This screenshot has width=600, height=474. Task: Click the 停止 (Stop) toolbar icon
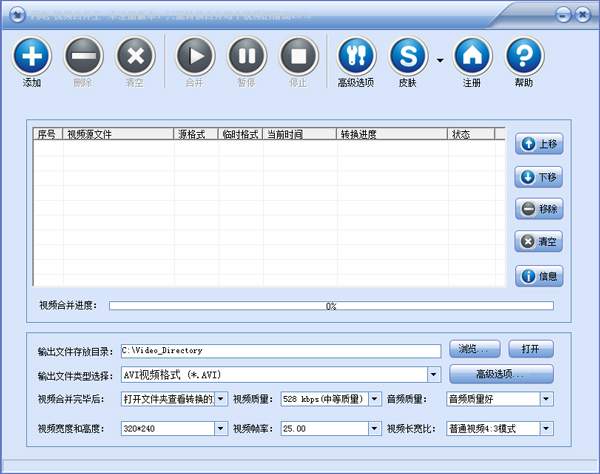[x=298, y=56]
